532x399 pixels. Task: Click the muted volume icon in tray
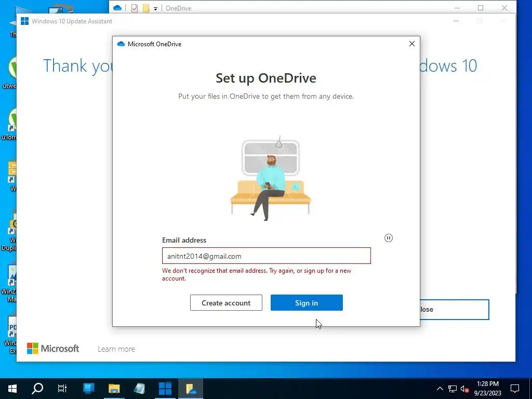click(x=464, y=389)
